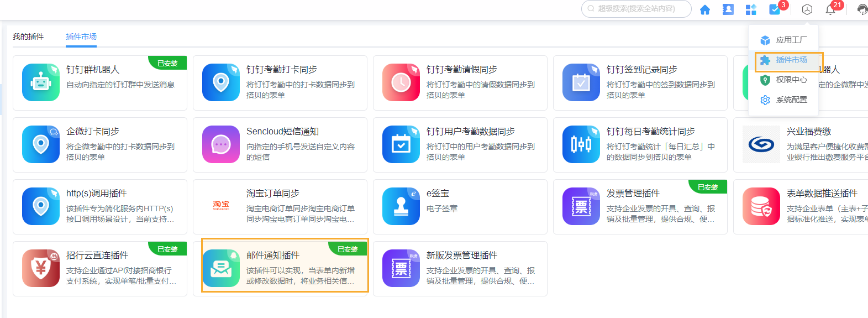This screenshot has width=868, height=318.
Task: Click the Sencloud短信通知 chat bubble icon
Action: point(221,144)
